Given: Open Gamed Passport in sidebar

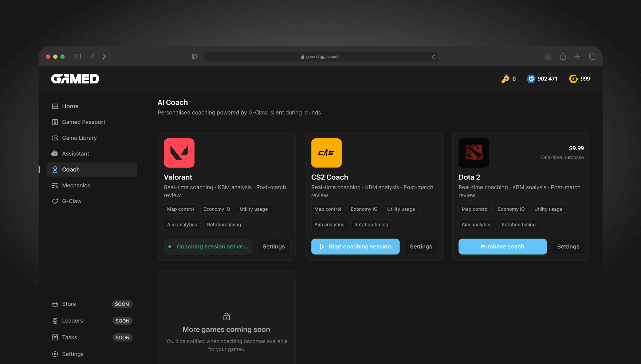Looking at the screenshot, I should click(92, 122).
